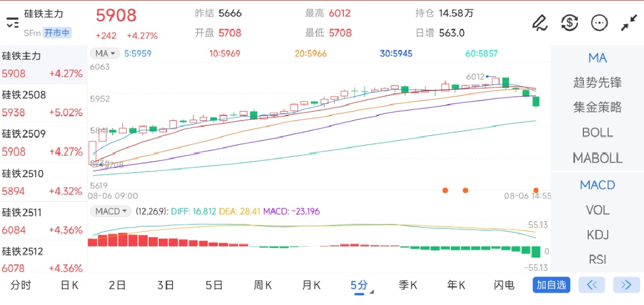Click the 20:5966 MA value

pyautogui.click(x=310, y=54)
